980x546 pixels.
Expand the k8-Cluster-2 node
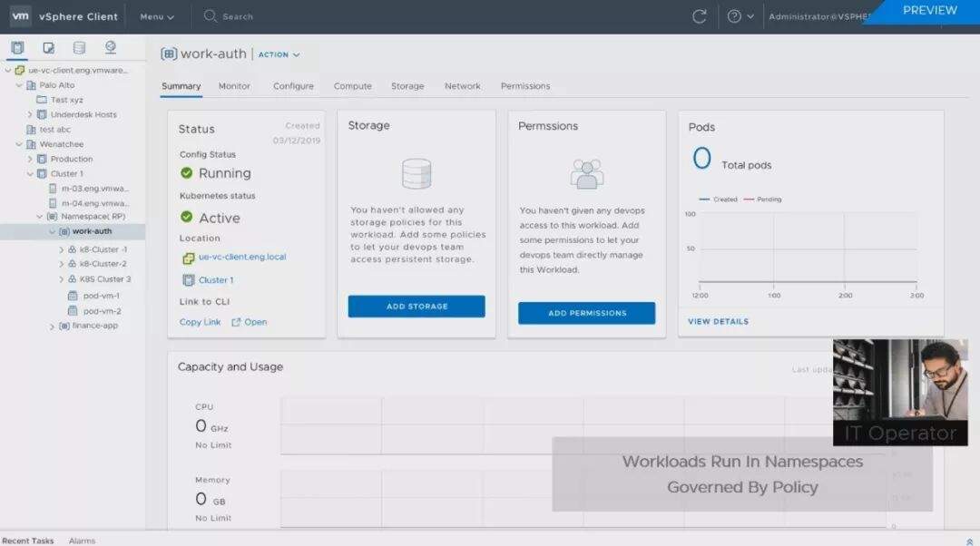pos(62,264)
